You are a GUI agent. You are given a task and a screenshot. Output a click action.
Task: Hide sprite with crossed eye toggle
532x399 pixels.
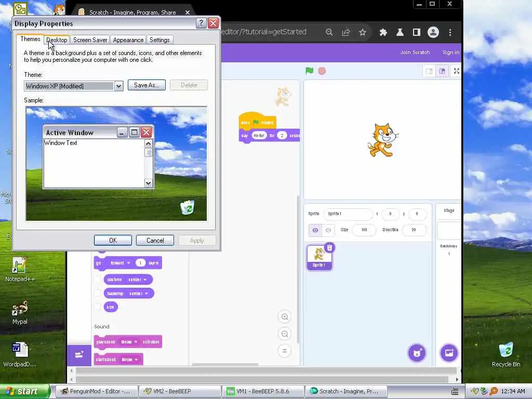pos(328,230)
